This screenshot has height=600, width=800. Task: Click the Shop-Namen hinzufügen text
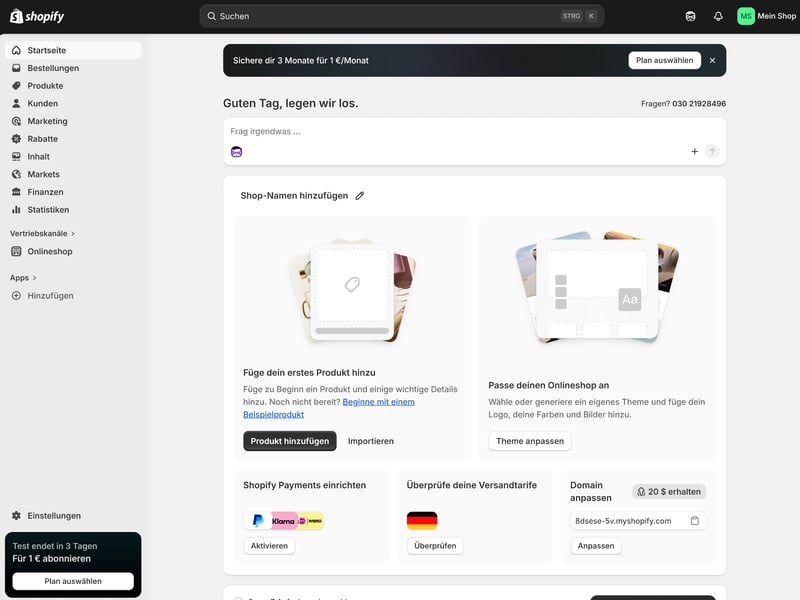click(x=294, y=196)
